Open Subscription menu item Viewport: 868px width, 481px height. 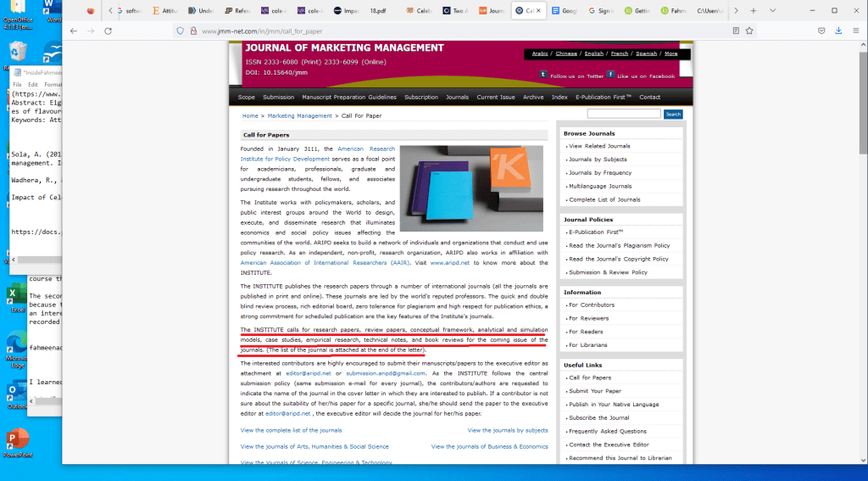tap(421, 97)
